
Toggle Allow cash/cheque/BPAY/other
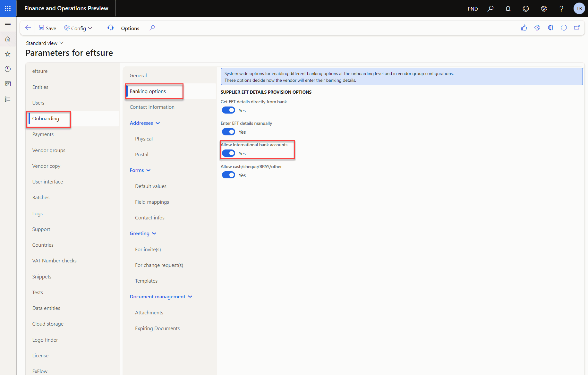(x=228, y=175)
